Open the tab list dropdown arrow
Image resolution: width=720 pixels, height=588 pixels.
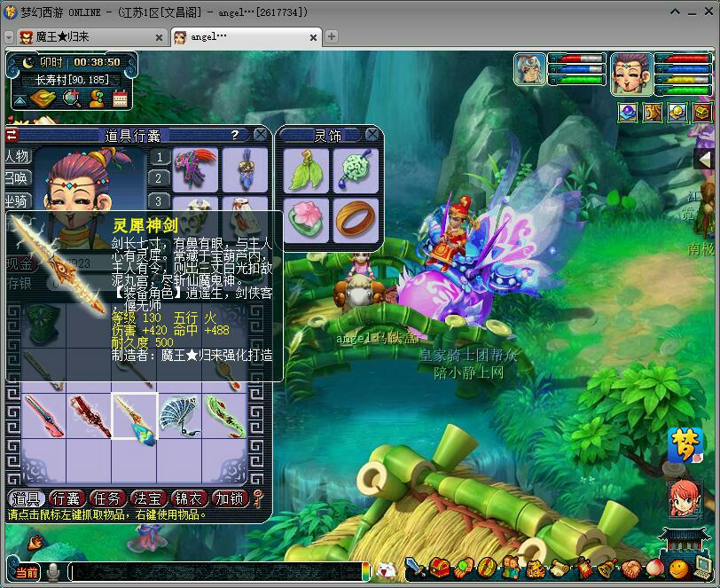[9, 37]
